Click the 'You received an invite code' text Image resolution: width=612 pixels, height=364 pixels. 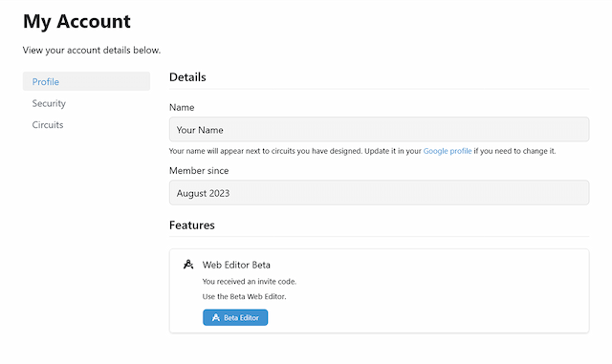pyautogui.click(x=250, y=281)
